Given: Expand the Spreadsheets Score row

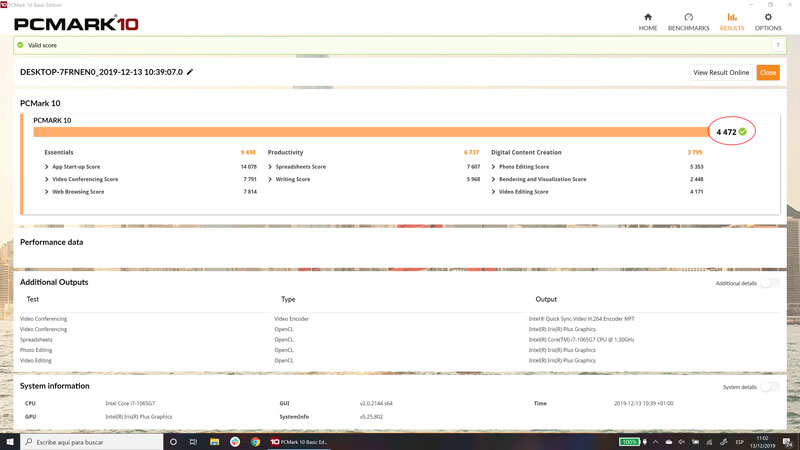Looking at the screenshot, I should pos(271,166).
